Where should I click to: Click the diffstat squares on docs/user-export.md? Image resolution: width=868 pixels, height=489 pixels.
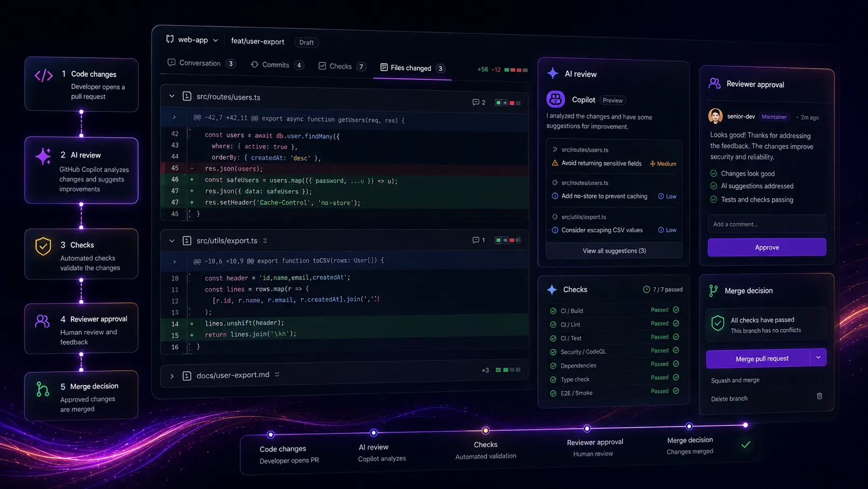click(x=508, y=370)
